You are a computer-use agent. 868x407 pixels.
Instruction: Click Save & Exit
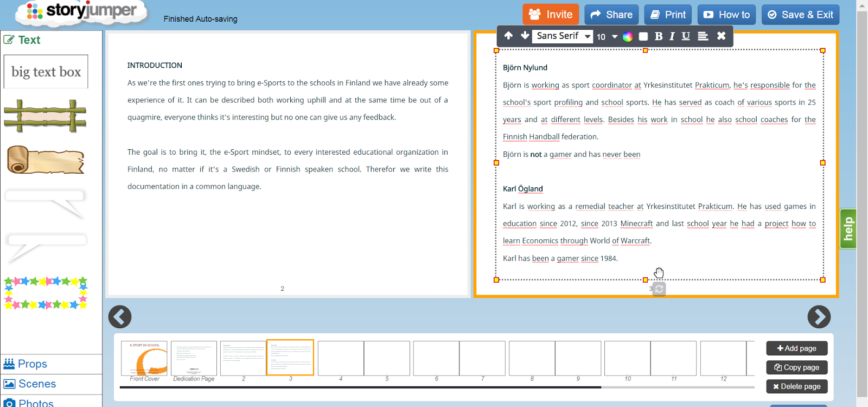801,15
